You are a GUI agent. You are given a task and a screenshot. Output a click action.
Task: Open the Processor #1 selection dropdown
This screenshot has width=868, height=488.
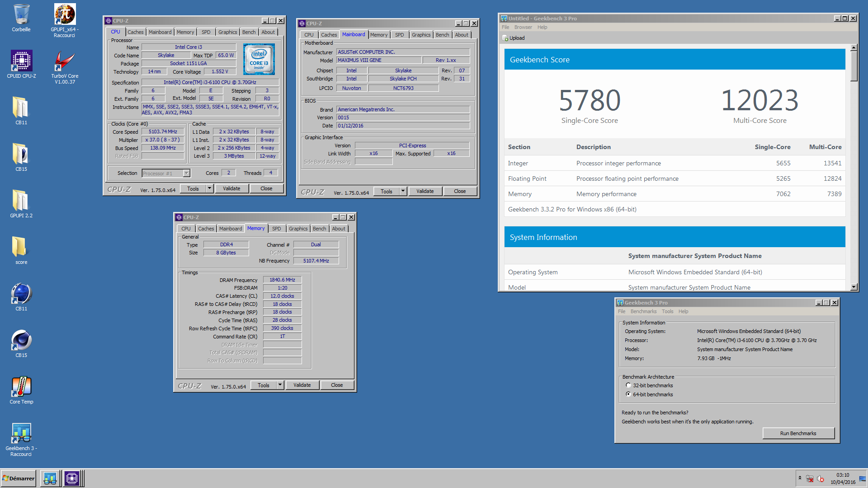click(186, 174)
